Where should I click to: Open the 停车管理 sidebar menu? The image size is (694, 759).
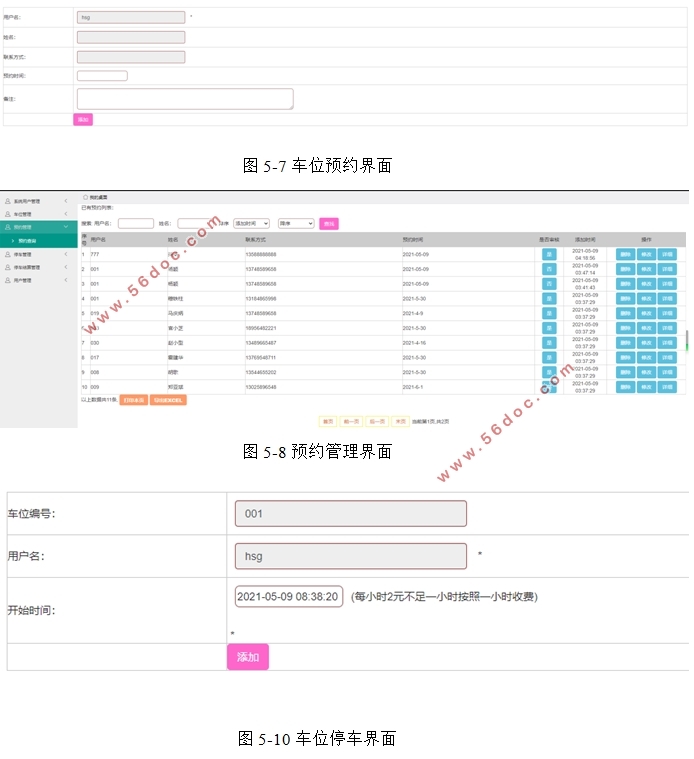pyautogui.click(x=37, y=254)
